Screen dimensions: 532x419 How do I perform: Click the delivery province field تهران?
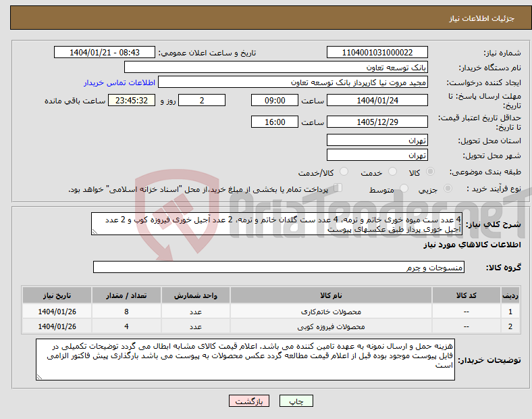pyautogui.click(x=377, y=141)
